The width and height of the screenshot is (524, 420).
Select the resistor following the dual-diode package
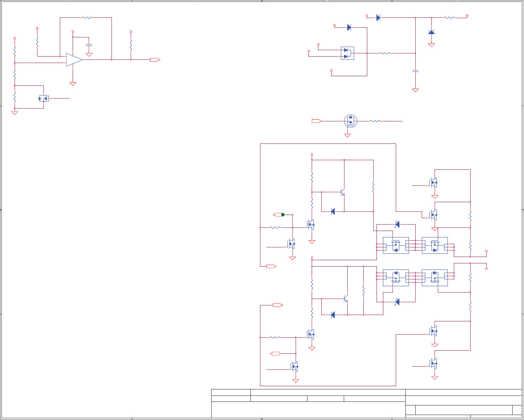pos(385,53)
